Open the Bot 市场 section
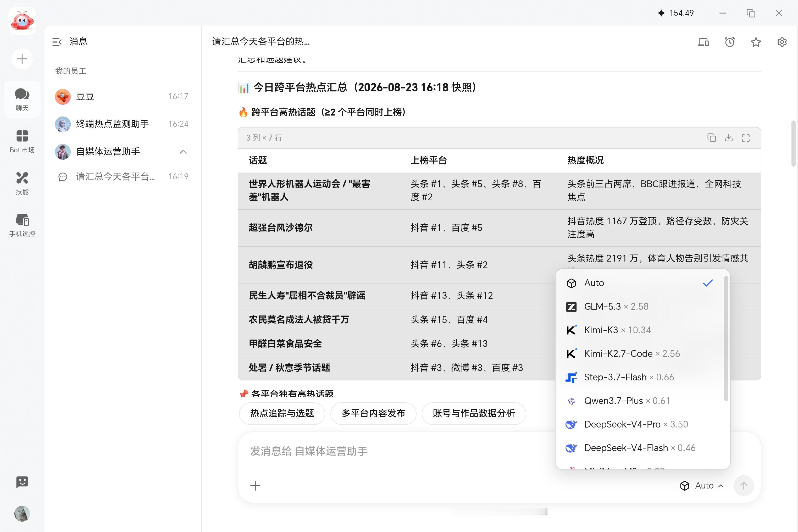This screenshot has height=532, width=798. click(x=22, y=141)
